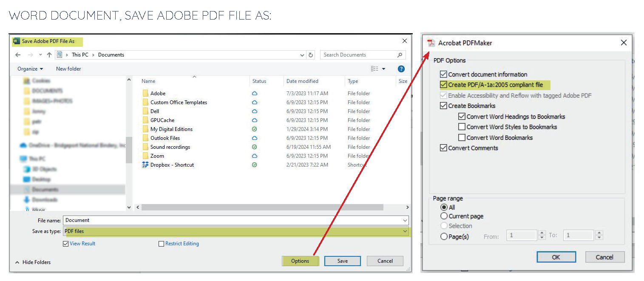The image size is (644, 281).
Task: Click the Options button
Action: click(x=300, y=261)
